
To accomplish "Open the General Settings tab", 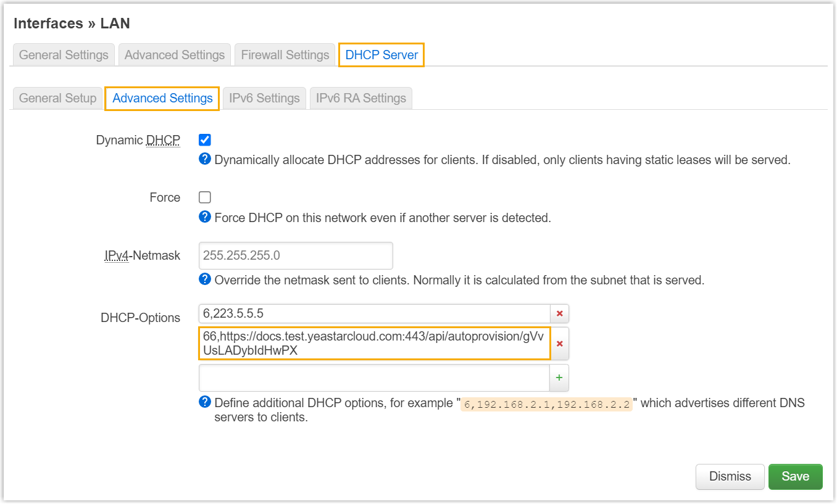I will (x=64, y=55).
